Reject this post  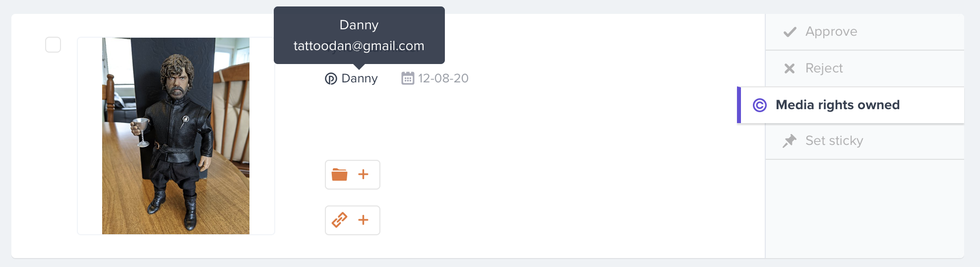[865, 68]
